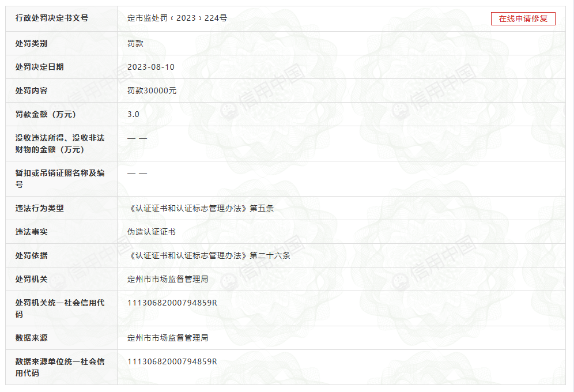574x392 pixels.
Task: Click the 违法行为类型 label
Action: [40, 208]
